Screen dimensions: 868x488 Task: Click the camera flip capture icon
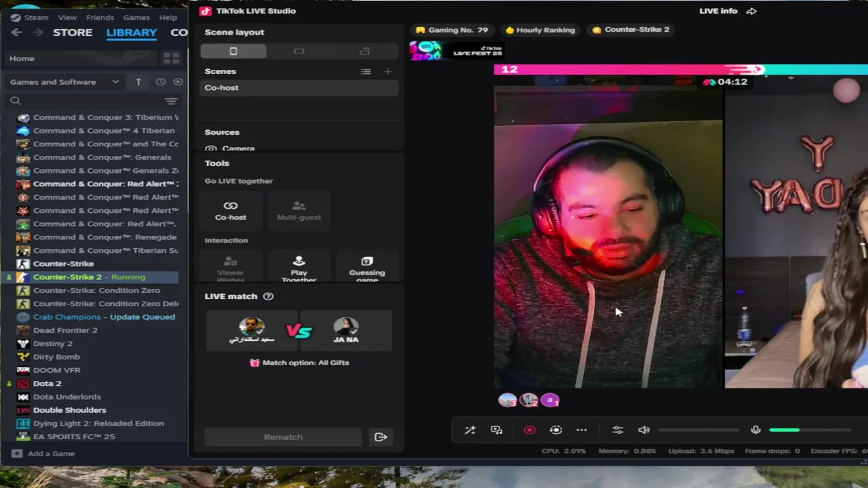(555, 430)
